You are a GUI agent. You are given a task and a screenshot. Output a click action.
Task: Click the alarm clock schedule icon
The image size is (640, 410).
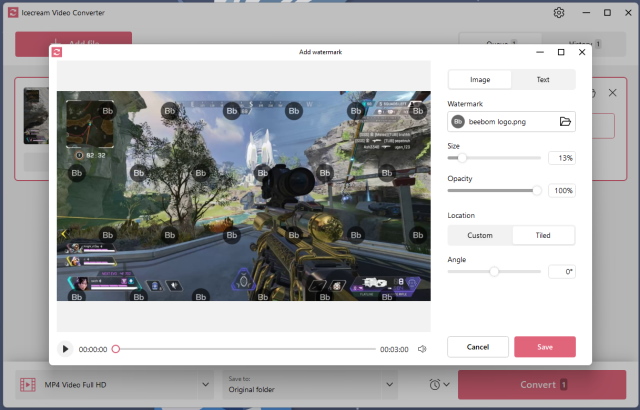434,384
